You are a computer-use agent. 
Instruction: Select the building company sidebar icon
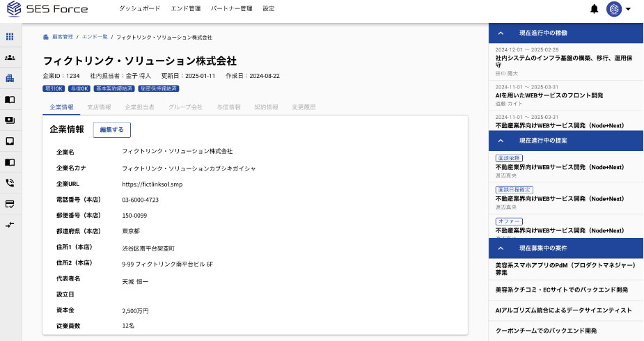coord(10,79)
